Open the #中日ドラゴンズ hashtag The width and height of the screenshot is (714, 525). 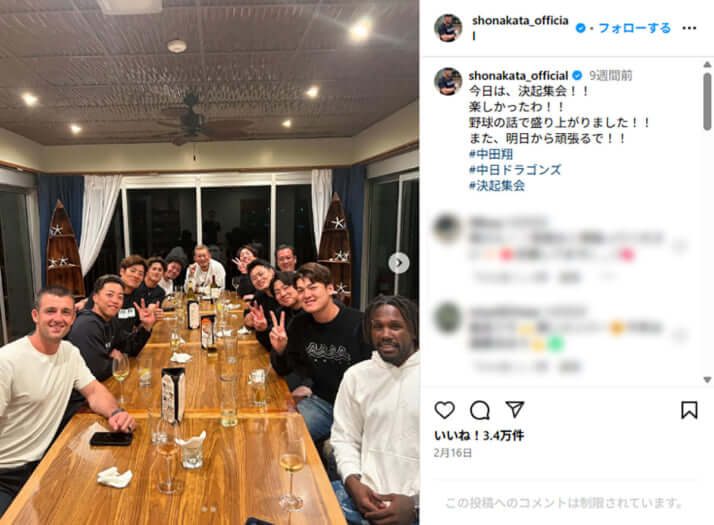(x=515, y=170)
